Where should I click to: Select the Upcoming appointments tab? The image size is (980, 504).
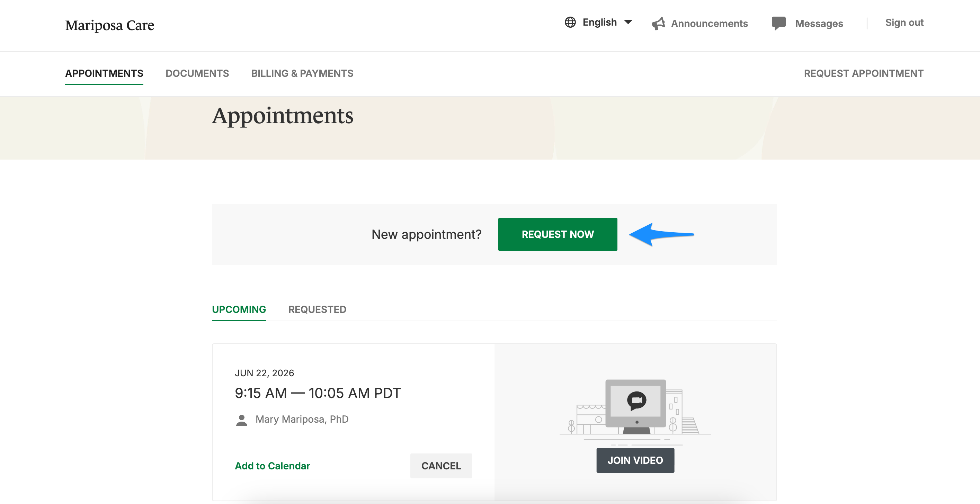coord(239,309)
